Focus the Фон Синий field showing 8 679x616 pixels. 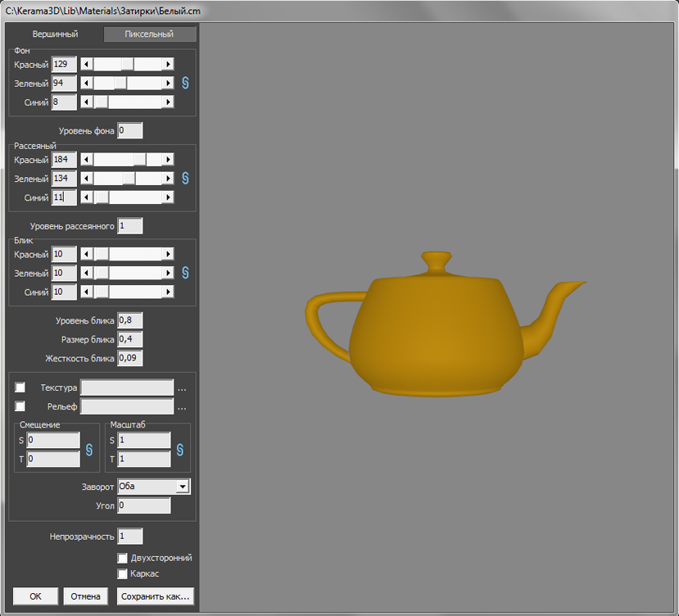(64, 102)
